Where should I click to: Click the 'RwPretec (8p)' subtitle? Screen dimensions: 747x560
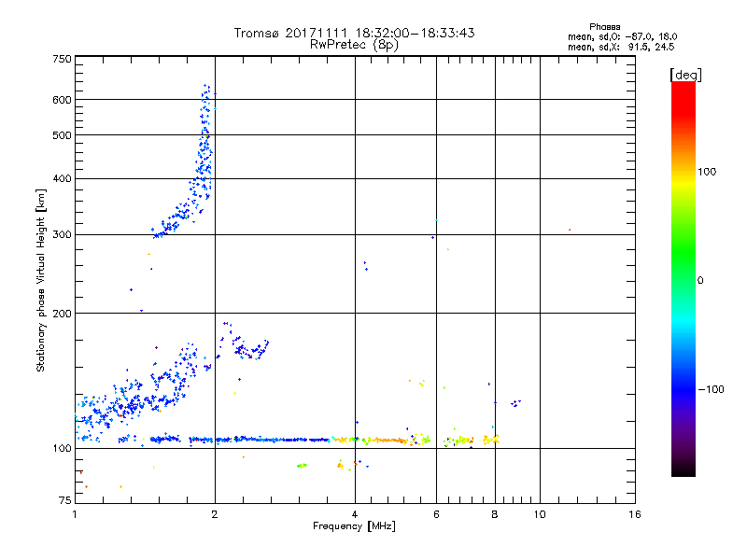coord(354,45)
